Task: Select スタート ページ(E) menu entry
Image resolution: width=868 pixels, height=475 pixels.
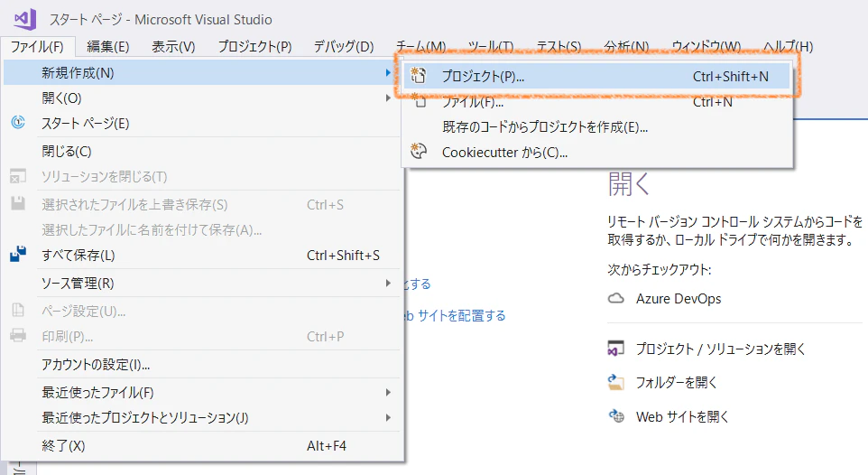Action: click(x=201, y=123)
